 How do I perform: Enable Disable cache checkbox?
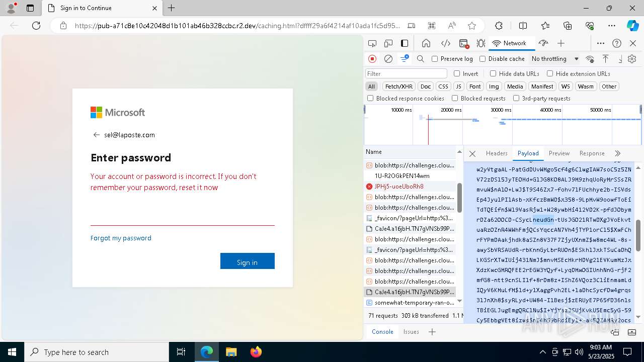coord(482,59)
